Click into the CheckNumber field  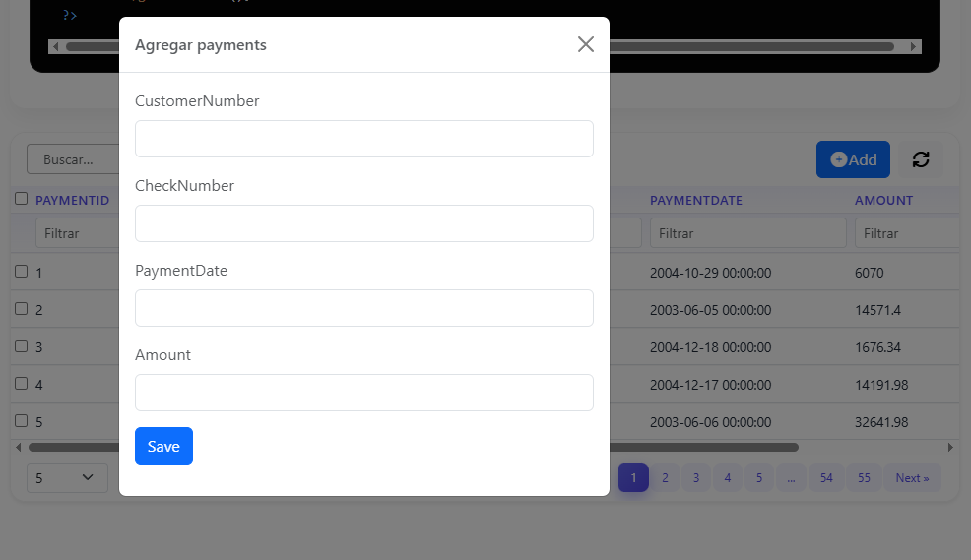point(364,223)
